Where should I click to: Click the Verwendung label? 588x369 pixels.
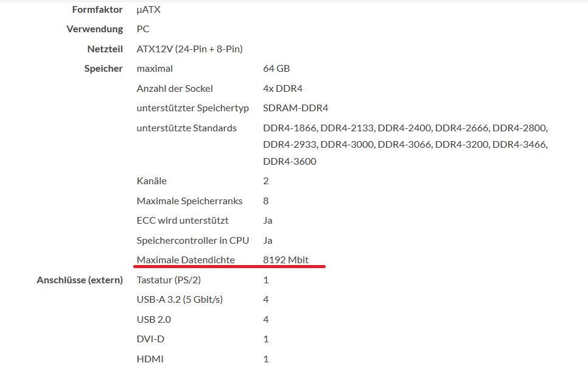(x=94, y=29)
